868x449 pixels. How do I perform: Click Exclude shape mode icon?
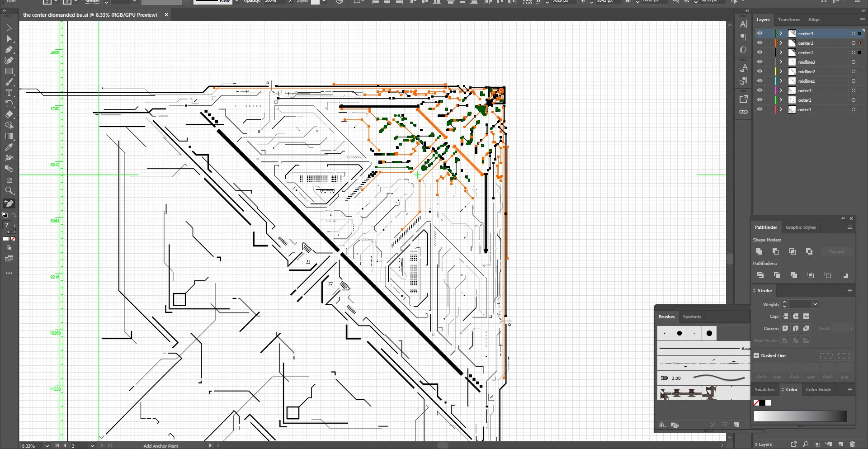pyautogui.click(x=809, y=251)
